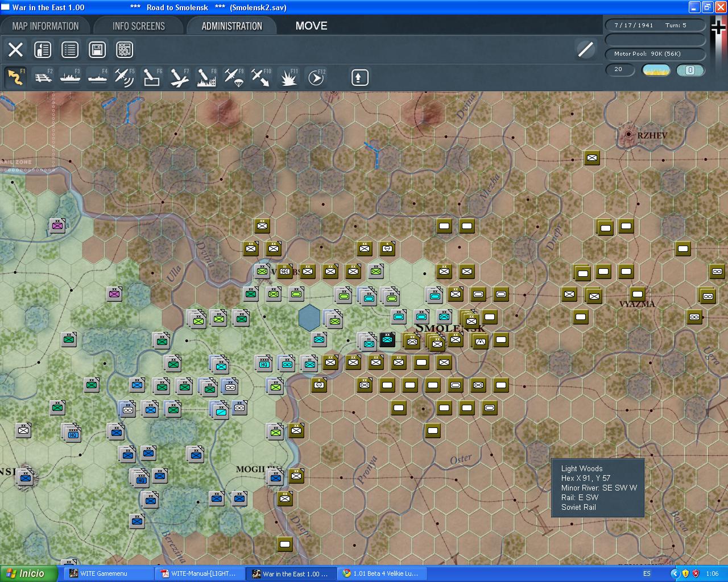Open the list-lines preferences icon
728x582 pixels.
click(70, 49)
